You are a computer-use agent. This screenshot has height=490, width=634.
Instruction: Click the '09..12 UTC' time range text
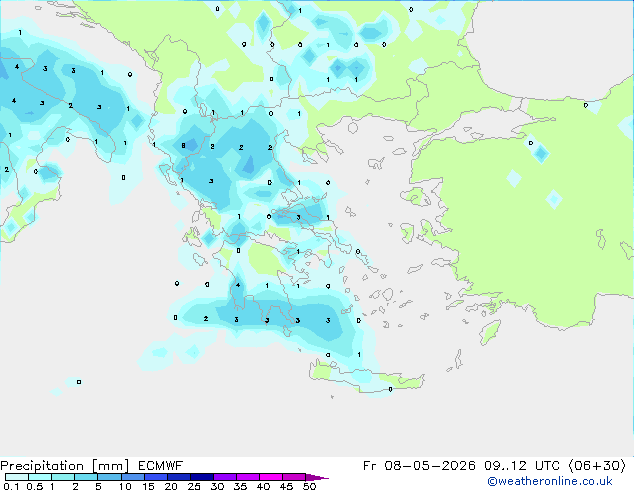[x=522, y=466]
